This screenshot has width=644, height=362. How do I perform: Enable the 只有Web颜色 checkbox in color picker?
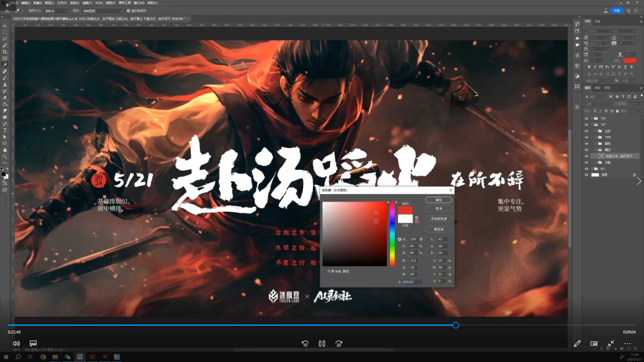point(324,271)
